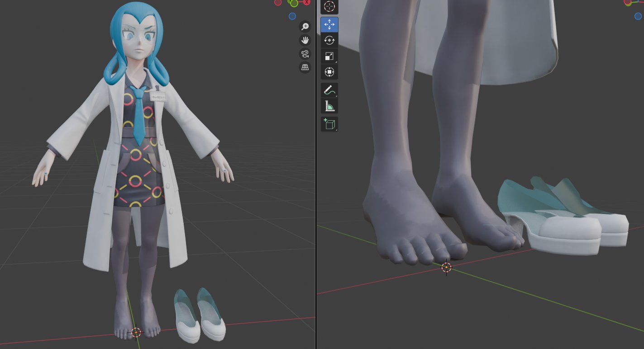The height and width of the screenshot is (349, 644).
Task: Select the combined Transform tool
Action: (x=329, y=72)
